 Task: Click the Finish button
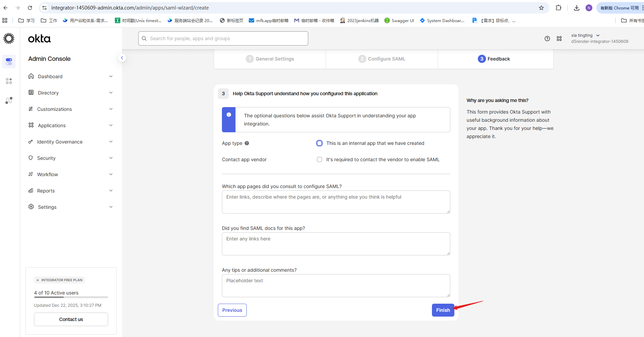tap(443, 310)
